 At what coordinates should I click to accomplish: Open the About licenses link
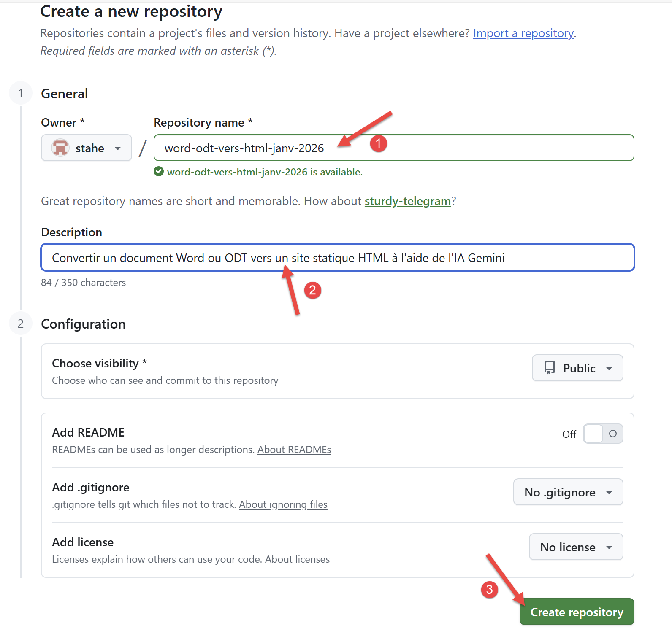(x=297, y=559)
